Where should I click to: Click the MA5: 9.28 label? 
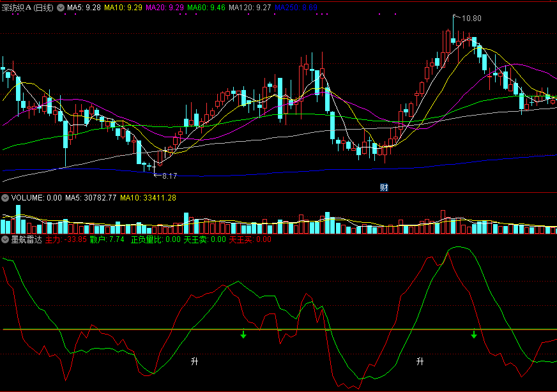[84, 8]
